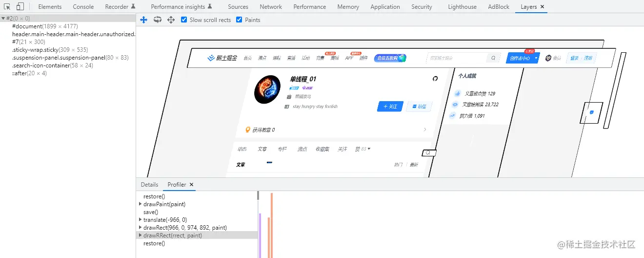
Task: Switch to the Lighthouse tab
Action: click(x=462, y=7)
